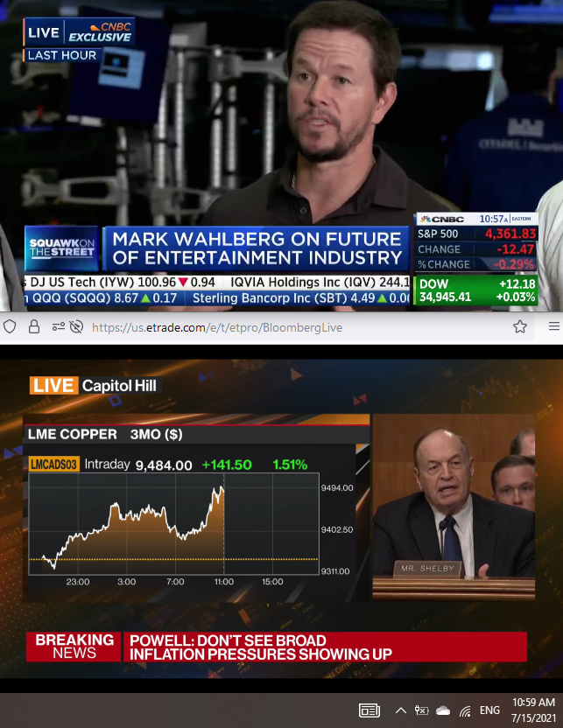563x728 pixels.
Task: Open the site security padlock info
Action: [x=34, y=327]
